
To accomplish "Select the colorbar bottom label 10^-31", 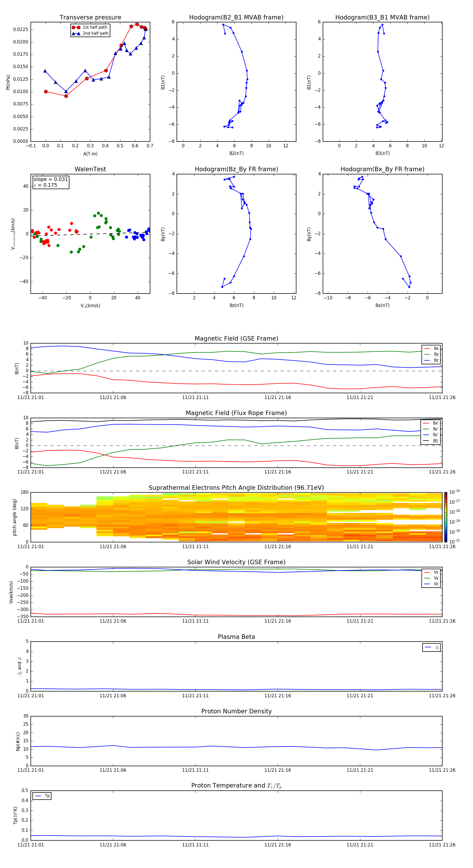I will 455,542.
